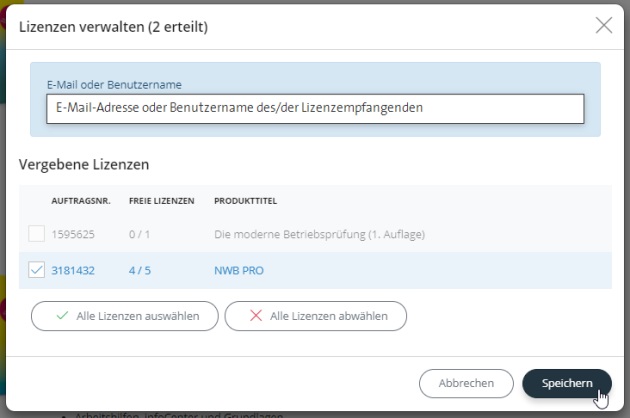Click the PRODUKTTITEL column header
630x418 pixels.
[x=245, y=201]
